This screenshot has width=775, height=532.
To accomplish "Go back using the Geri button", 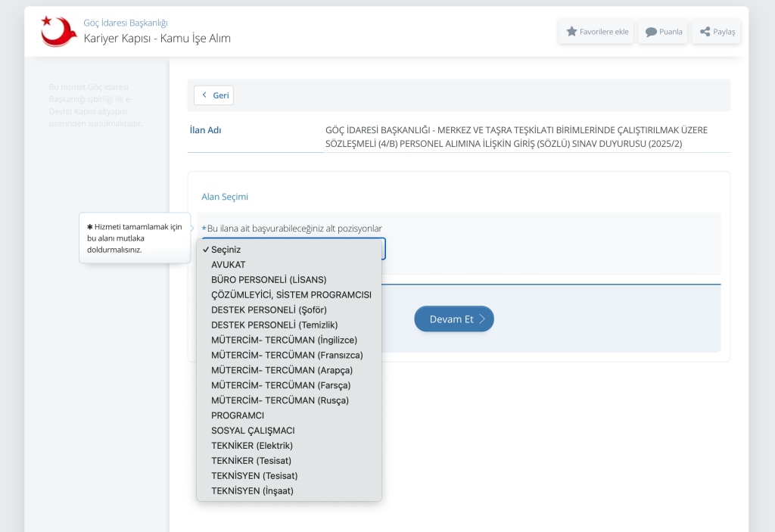I will click(213, 95).
